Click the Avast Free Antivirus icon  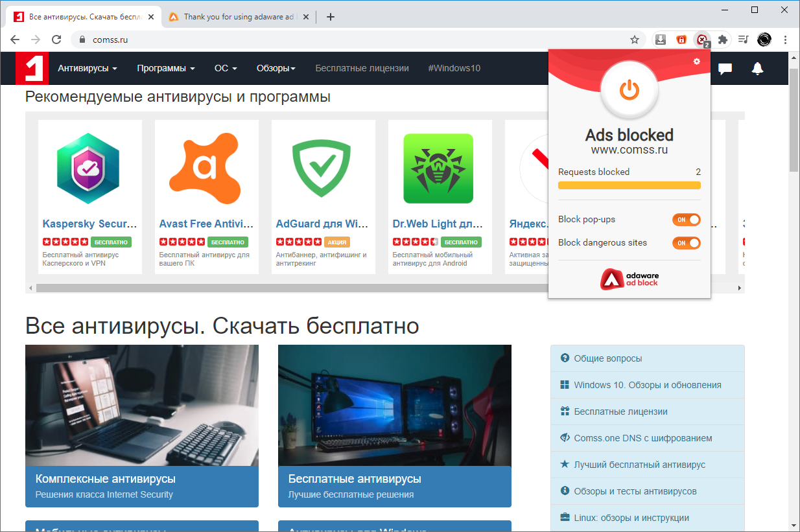click(206, 168)
